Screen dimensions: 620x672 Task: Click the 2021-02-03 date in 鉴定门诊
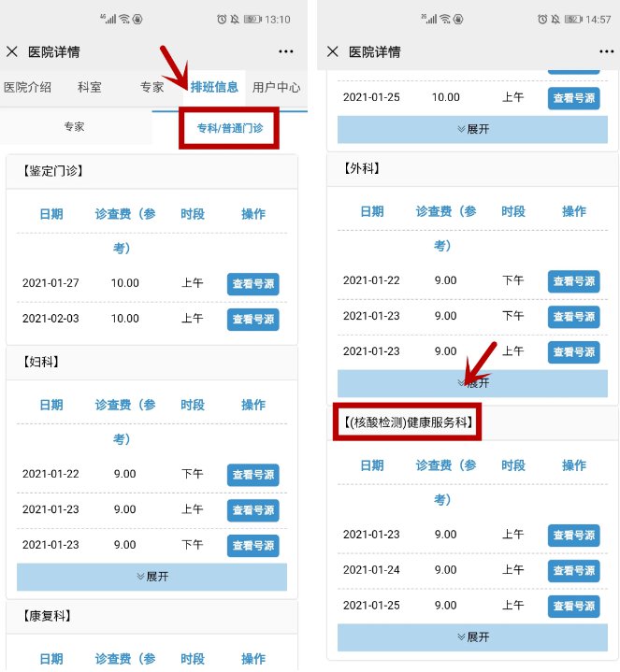pos(50,319)
